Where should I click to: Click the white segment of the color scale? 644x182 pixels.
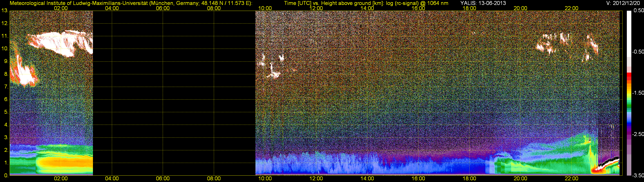(x=629, y=34)
